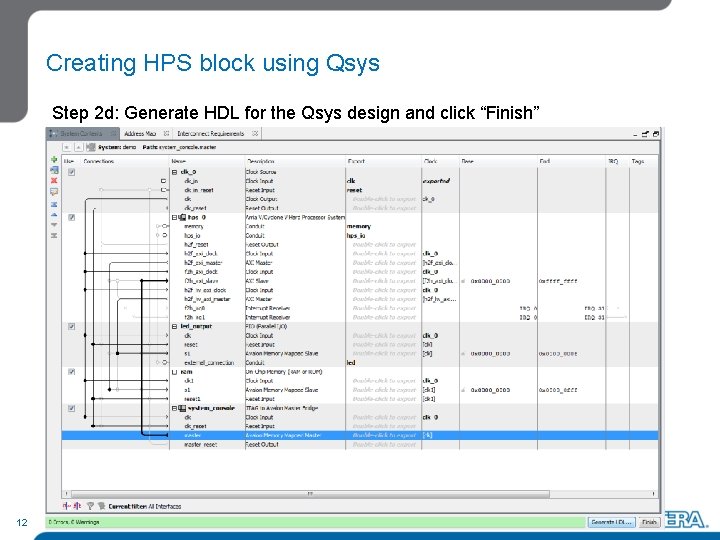The image size is (720, 540).
Task: Click the clear filter icon next to Current filter
Action: tap(101, 506)
